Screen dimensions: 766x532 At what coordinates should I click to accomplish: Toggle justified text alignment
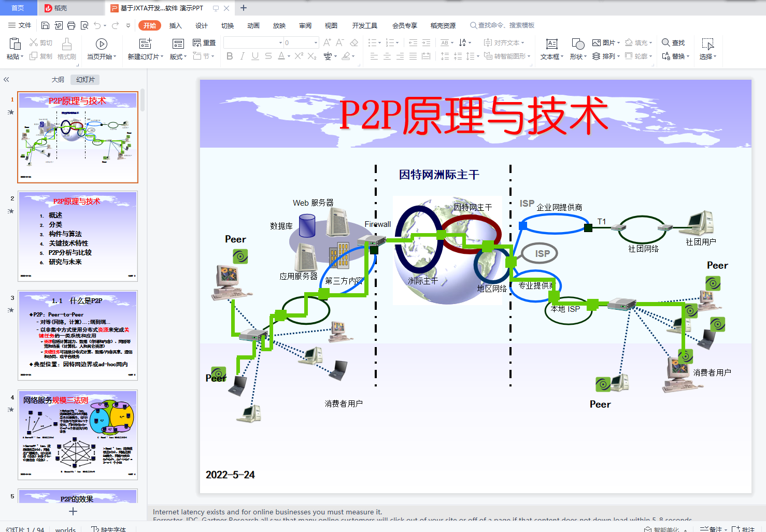pos(413,56)
